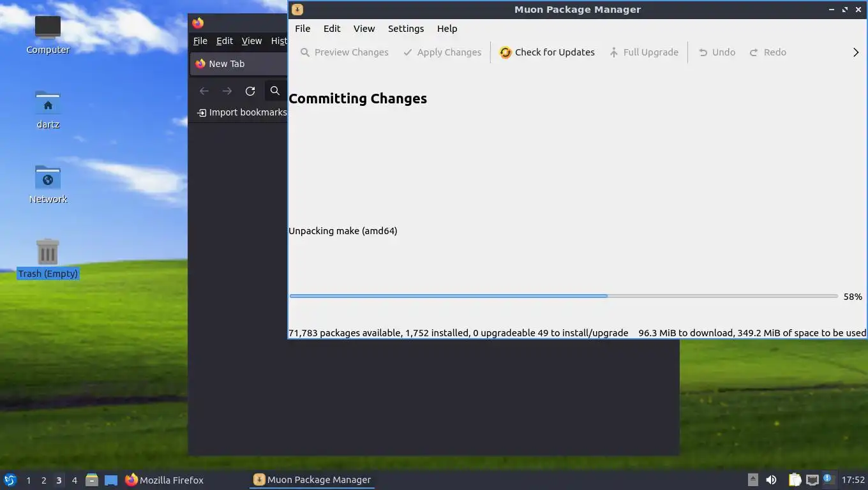
Task: Maximize the Muon Package Manager window
Action: [844, 10]
